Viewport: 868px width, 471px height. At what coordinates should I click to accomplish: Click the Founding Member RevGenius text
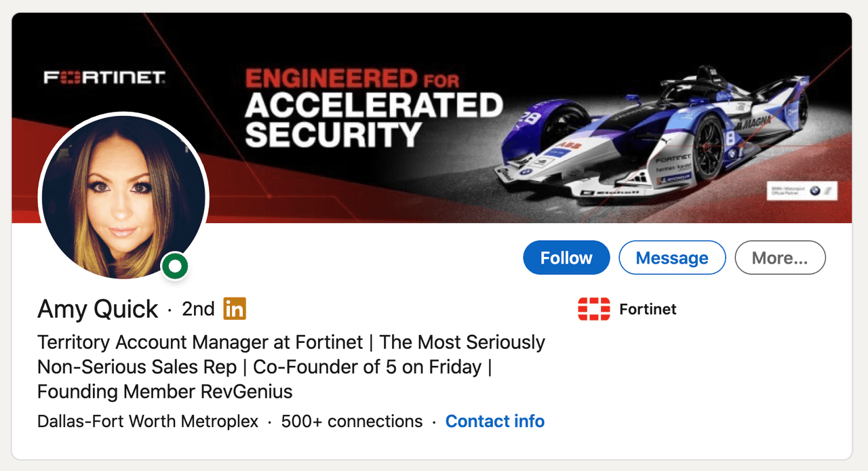pyautogui.click(x=165, y=392)
